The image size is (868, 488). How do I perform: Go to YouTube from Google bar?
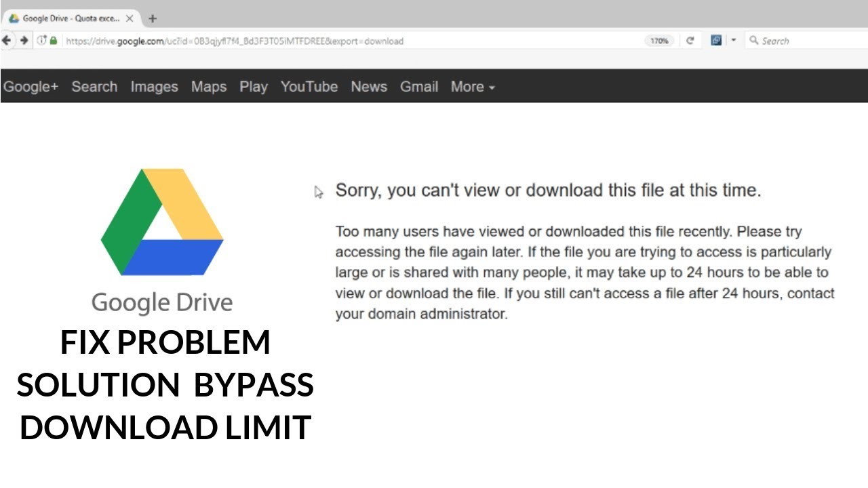tap(309, 87)
